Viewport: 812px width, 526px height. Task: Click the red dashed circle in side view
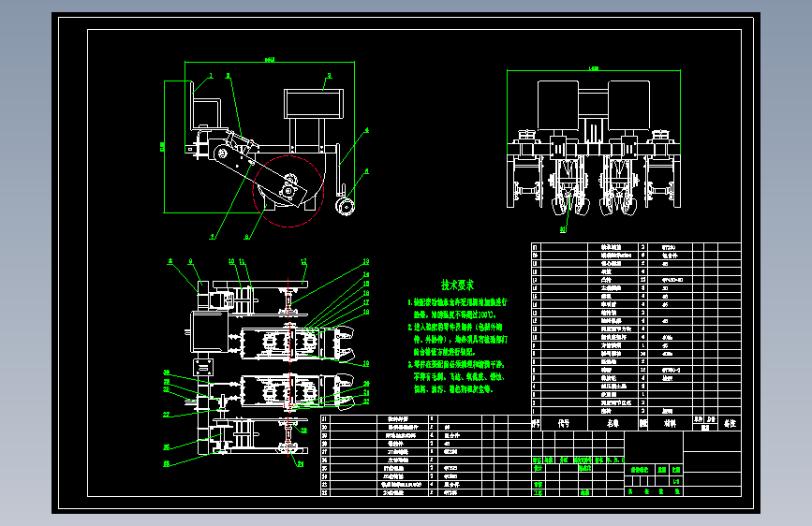[x=288, y=191]
